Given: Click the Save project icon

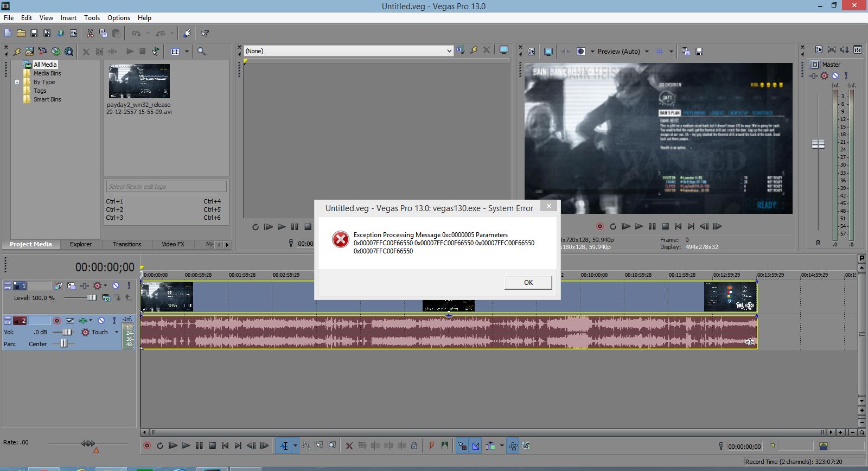Looking at the screenshot, I should click(x=34, y=33).
